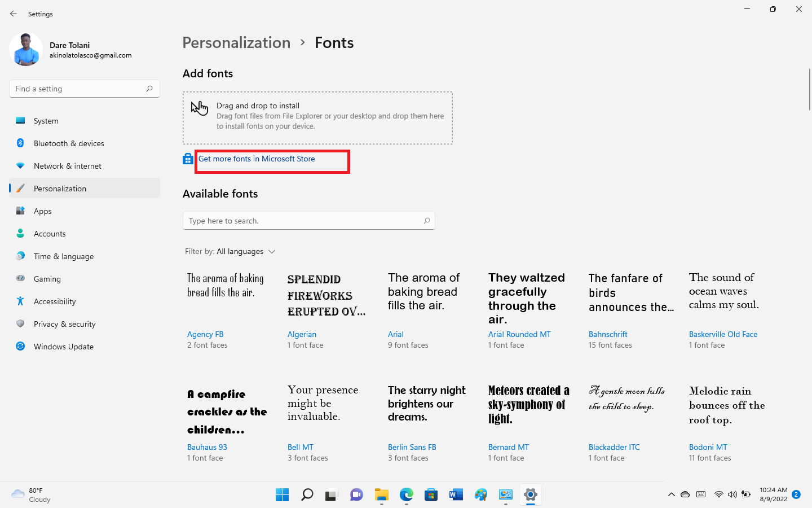Open Time & language settings

click(x=85, y=256)
